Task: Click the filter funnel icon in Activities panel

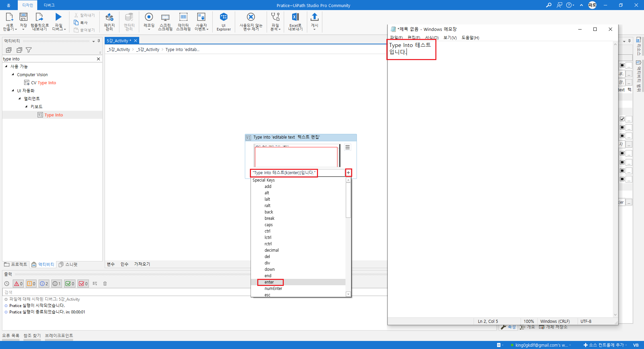Action: pyautogui.click(x=29, y=50)
